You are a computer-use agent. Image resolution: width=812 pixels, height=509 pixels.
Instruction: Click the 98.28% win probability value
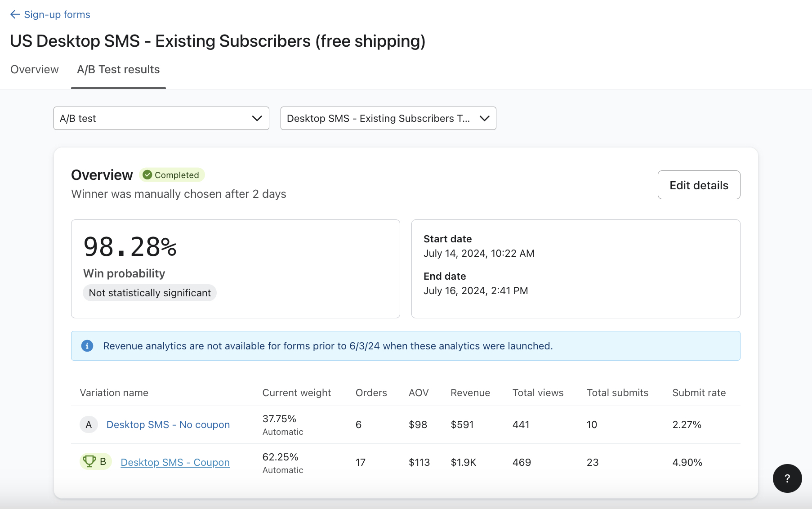point(129,246)
